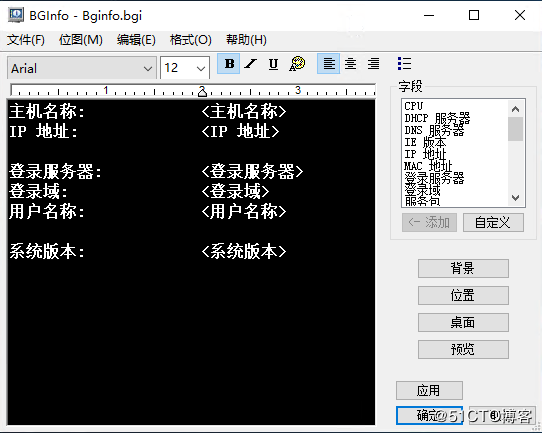This screenshot has width=542, height=433.
Task: Select IE 版本 in the fields list
Action: tap(425, 142)
